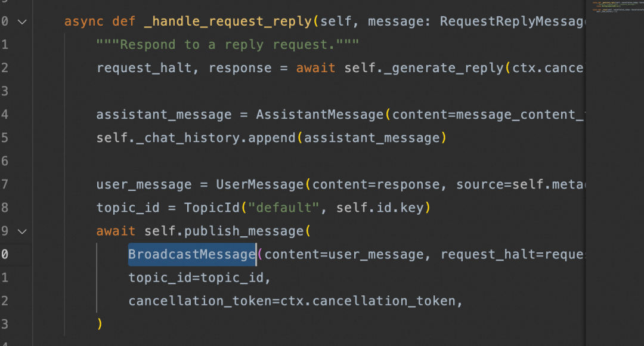Click the UserMessage class name
This screenshot has height=346, width=644.
[260, 184]
